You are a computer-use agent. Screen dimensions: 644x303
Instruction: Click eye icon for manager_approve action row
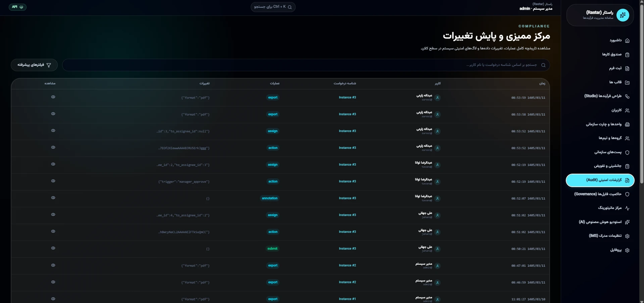(x=53, y=181)
